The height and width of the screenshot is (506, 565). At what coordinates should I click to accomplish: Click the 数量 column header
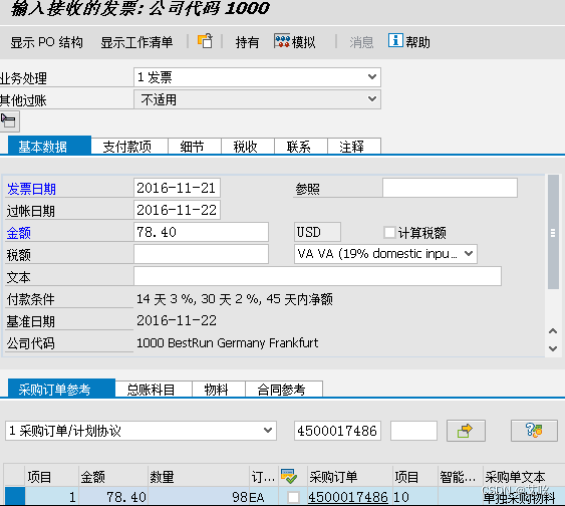(x=162, y=477)
